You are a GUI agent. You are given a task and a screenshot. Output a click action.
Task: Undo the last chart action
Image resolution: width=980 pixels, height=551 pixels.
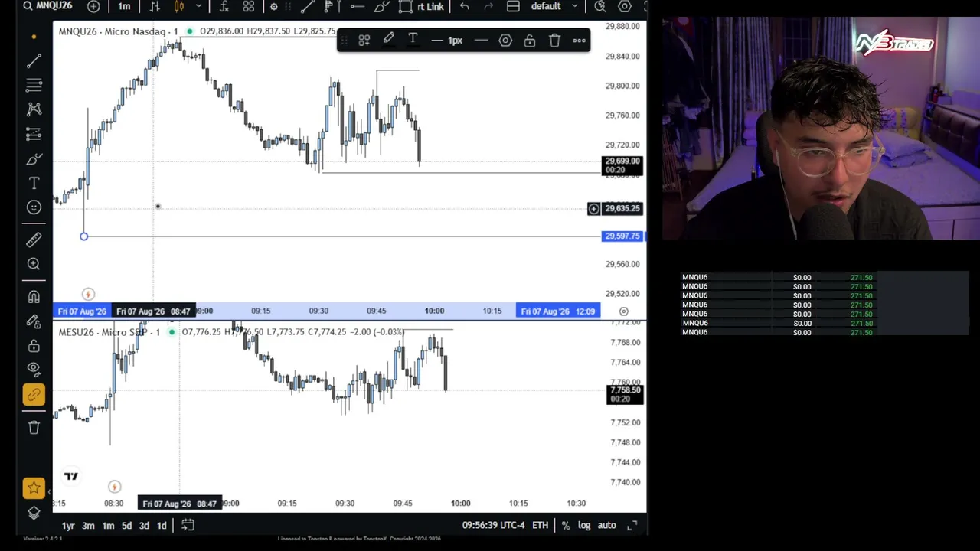(465, 6)
